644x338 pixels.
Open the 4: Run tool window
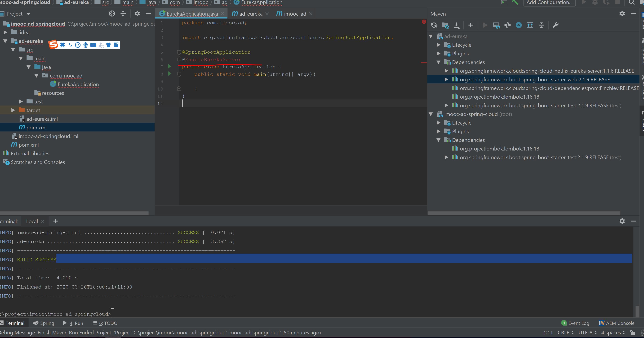73,323
